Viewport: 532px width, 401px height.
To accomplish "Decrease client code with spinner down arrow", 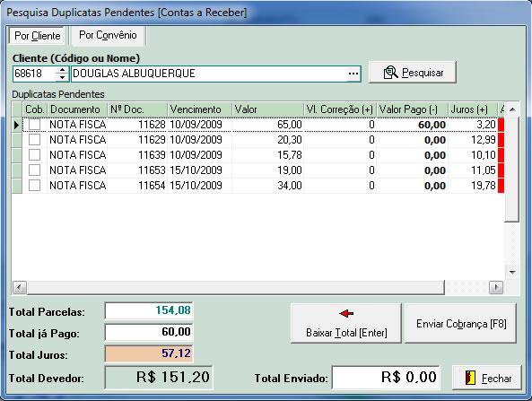I will click(x=62, y=77).
